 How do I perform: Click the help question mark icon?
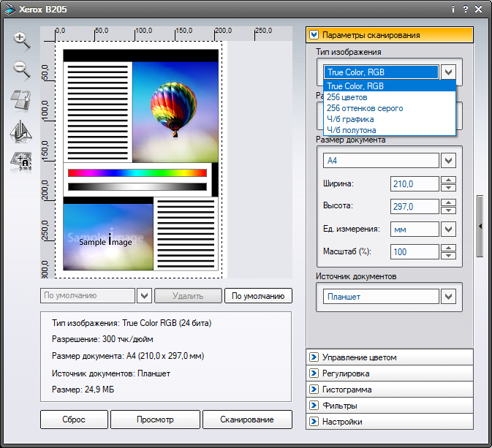[x=465, y=10]
